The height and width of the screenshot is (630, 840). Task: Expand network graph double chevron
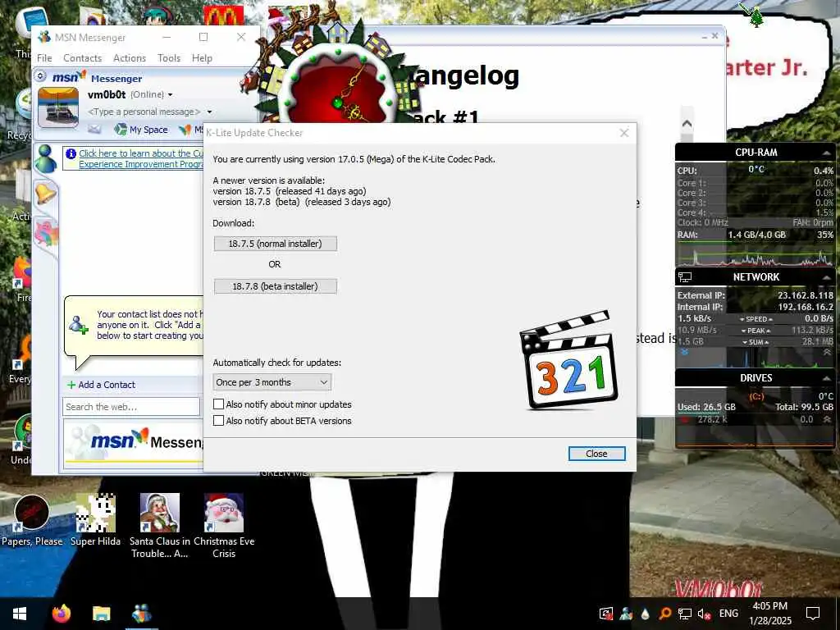[x=827, y=352]
